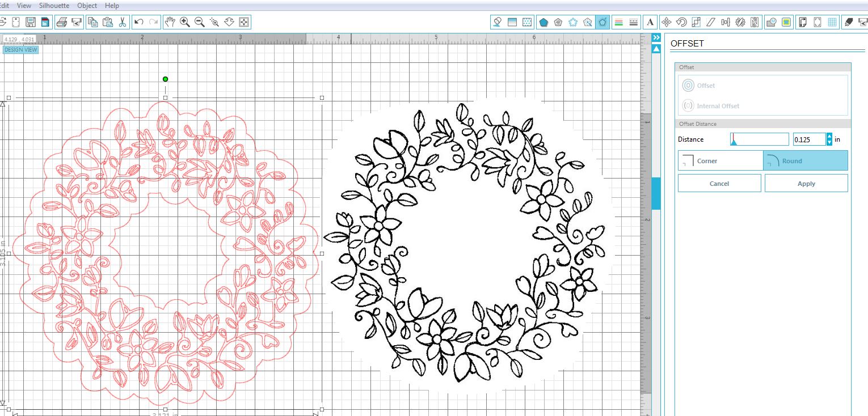Select the Corner offset style
Screen dimensions: 868x416
tap(720, 161)
